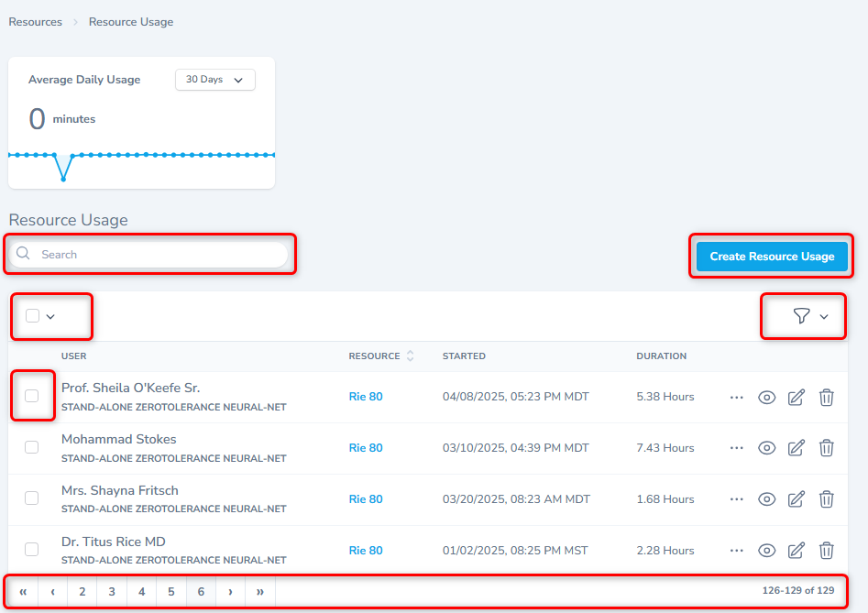Open Resources breadcrumb link
This screenshot has height=613, width=868.
point(36,22)
